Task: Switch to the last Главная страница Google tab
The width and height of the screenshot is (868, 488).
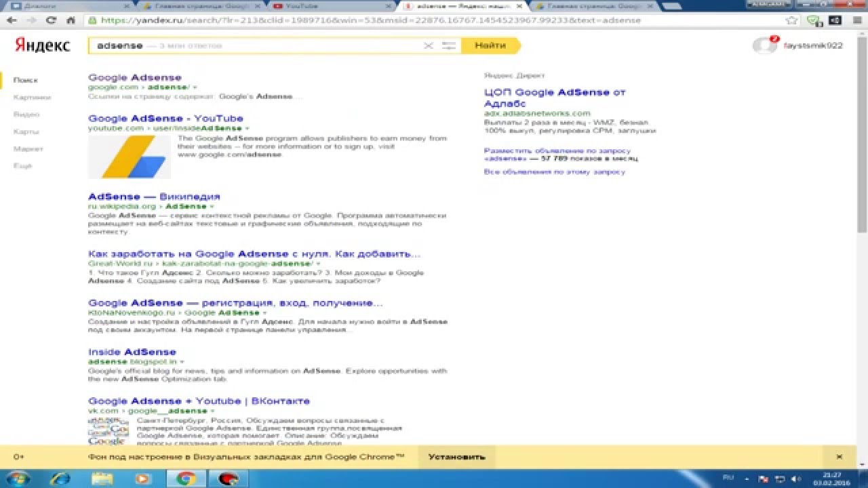Action: click(x=593, y=5)
